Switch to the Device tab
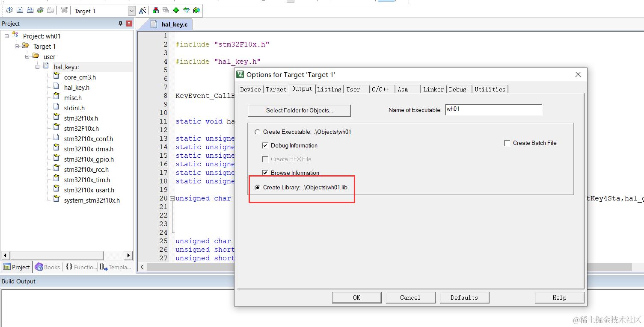 coord(250,89)
